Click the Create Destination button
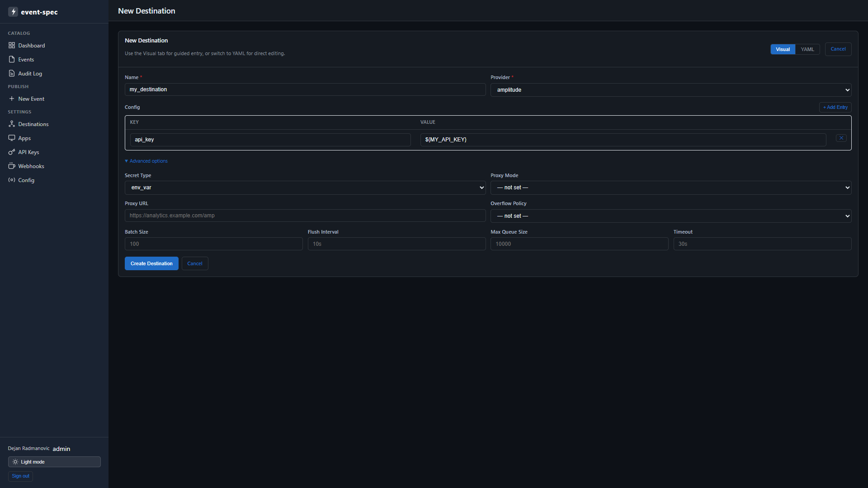This screenshot has height=488, width=868. coord(151,263)
